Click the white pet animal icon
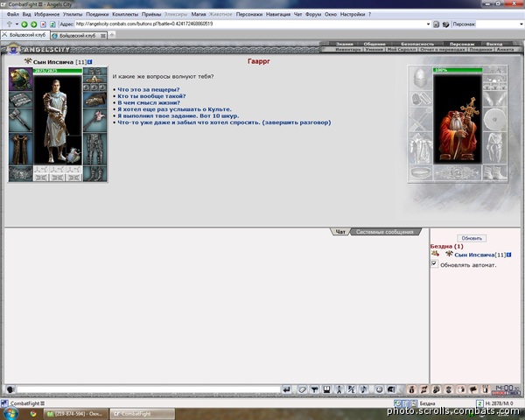The width and height of the screenshot is (525, 420). pyautogui.click(x=74, y=155)
